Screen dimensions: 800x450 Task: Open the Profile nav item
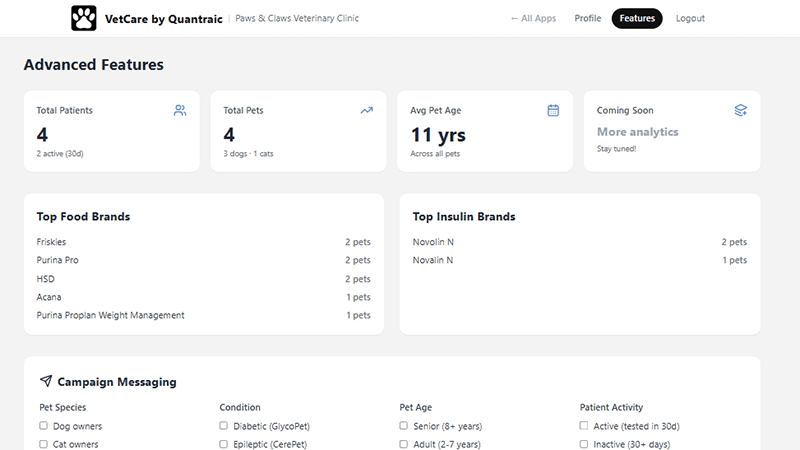coord(588,18)
